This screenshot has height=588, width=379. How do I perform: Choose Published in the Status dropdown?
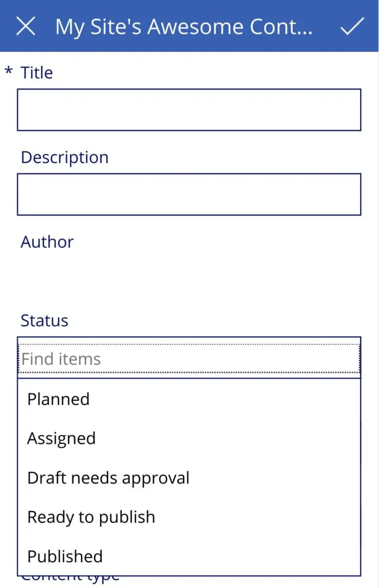65,556
